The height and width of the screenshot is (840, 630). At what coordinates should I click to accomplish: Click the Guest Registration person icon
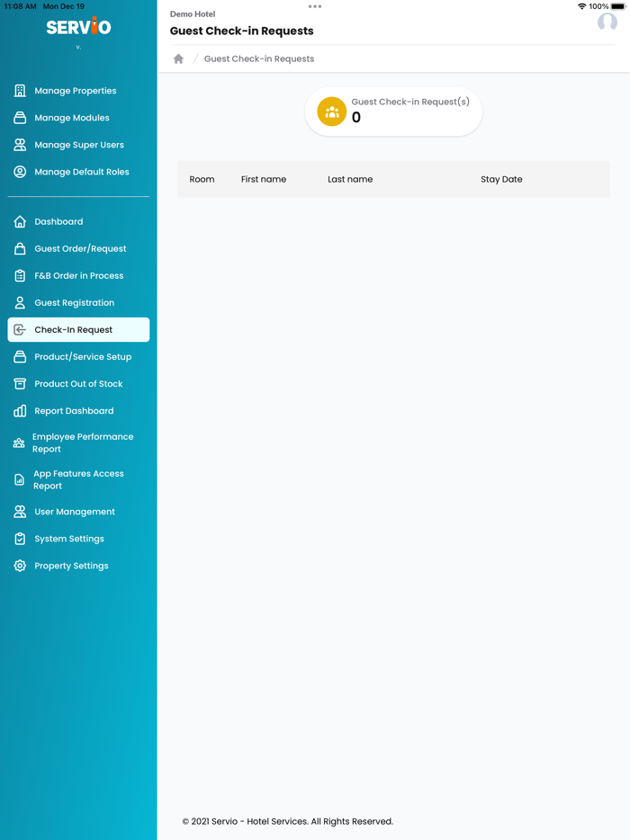[x=20, y=303]
